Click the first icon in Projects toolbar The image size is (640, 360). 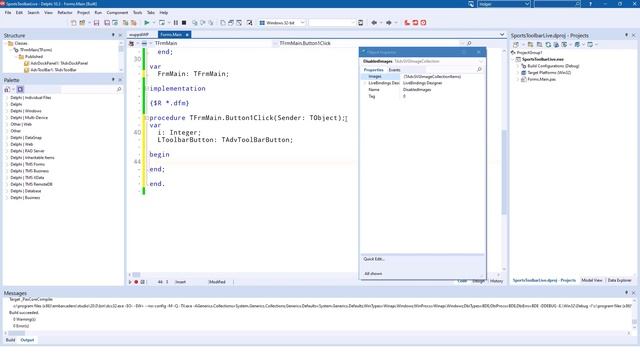(516, 44)
